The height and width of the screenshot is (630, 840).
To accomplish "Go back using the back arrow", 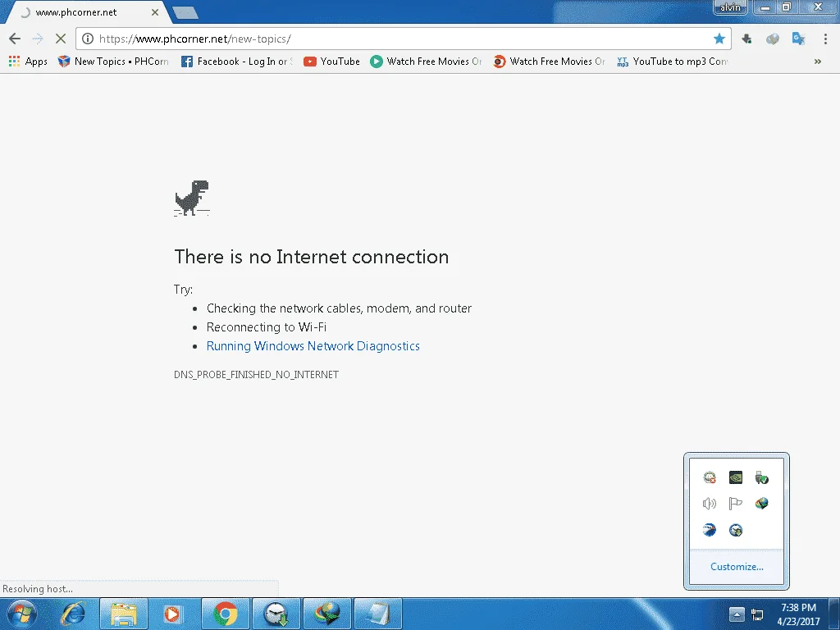I will coord(15,39).
